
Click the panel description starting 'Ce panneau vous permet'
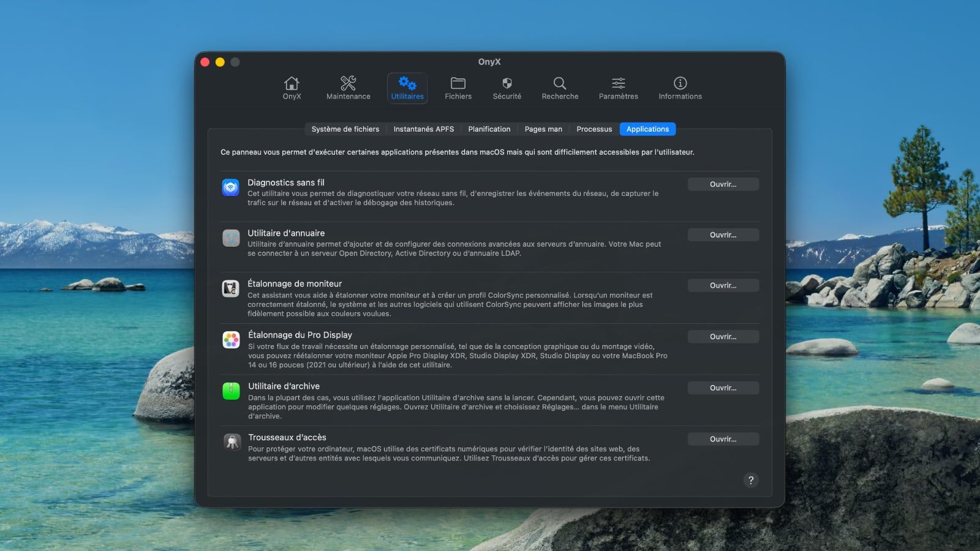coord(458,152)
